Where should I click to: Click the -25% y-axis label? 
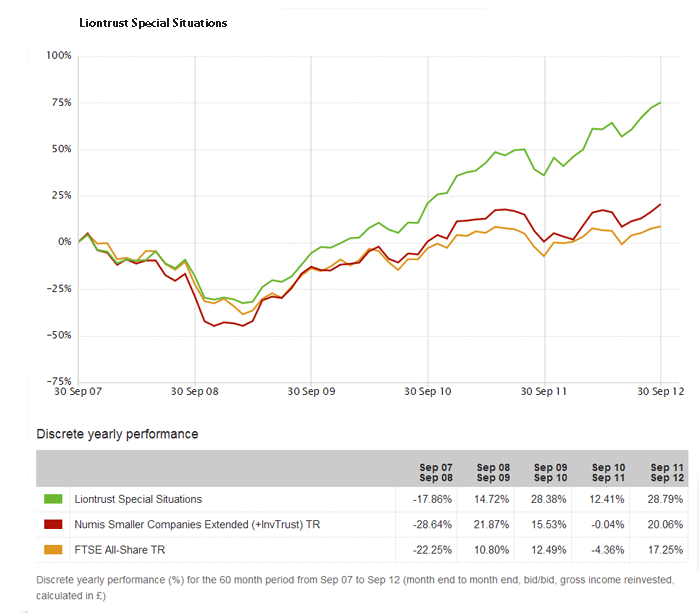[59, 288]
